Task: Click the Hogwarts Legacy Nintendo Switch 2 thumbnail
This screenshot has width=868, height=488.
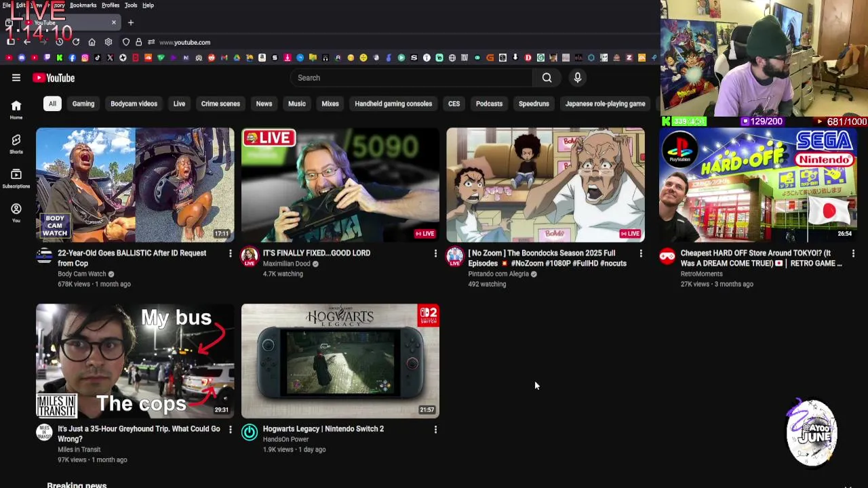Action: [x=340, y=361]
